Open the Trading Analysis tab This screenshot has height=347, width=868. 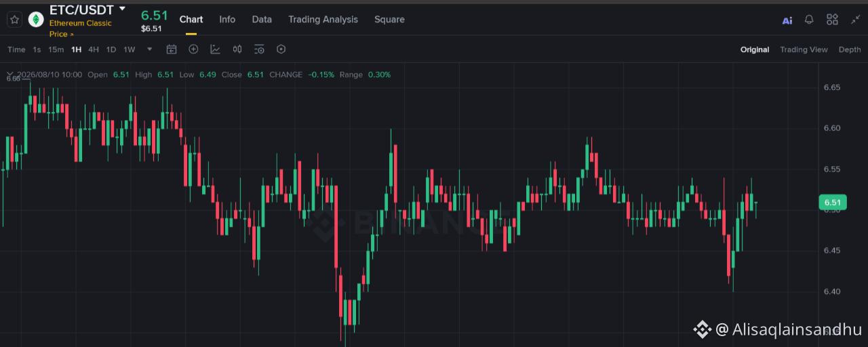(323, 20)
